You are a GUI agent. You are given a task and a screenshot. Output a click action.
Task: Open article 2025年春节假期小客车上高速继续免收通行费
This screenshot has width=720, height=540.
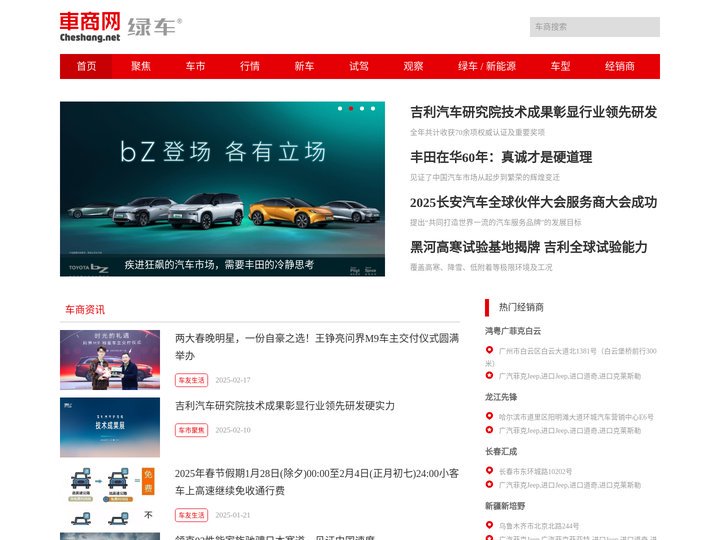[317, 482]
